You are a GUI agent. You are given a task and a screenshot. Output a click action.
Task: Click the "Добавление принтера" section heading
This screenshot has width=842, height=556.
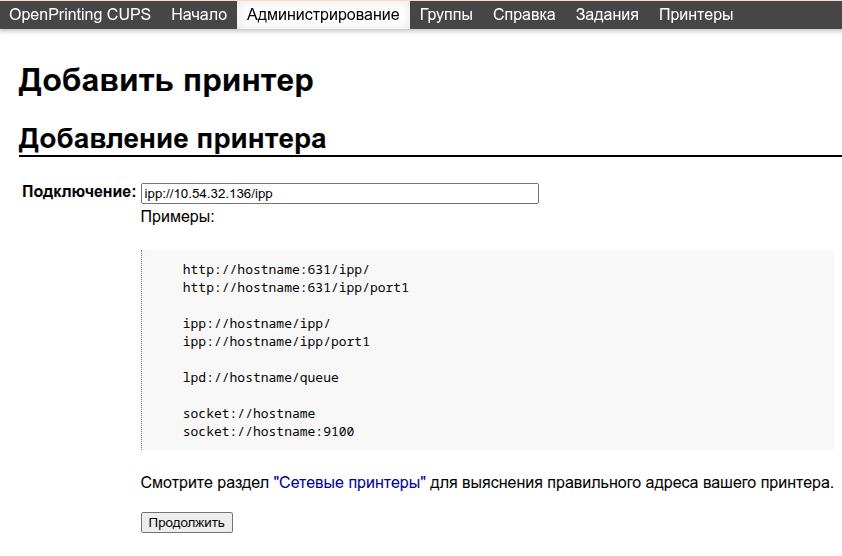click(x=172, y=138)
